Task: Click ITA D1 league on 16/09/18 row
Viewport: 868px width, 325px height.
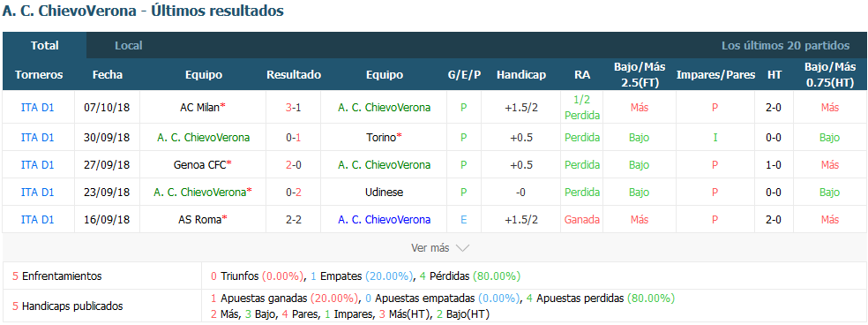Action: [x=38, y=220]
